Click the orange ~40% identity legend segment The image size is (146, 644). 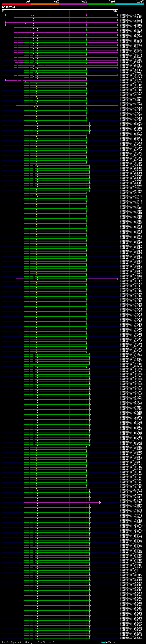[45, 4]
